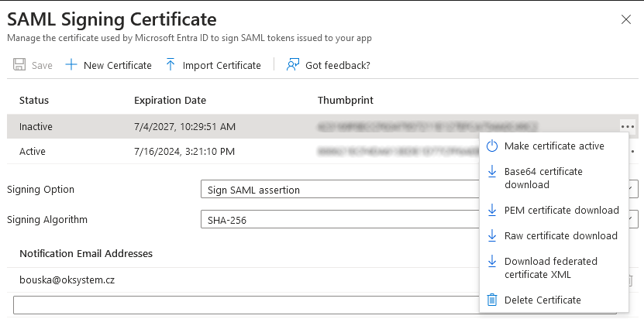Close the SAML Signing Certificate panel
The height and width of the screenshot is (319, 644).
(626, 19)
